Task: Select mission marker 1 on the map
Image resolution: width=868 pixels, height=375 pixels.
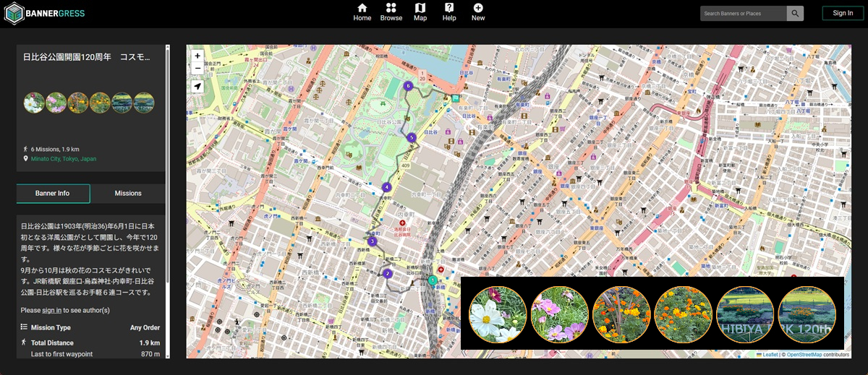Action: 432,280
